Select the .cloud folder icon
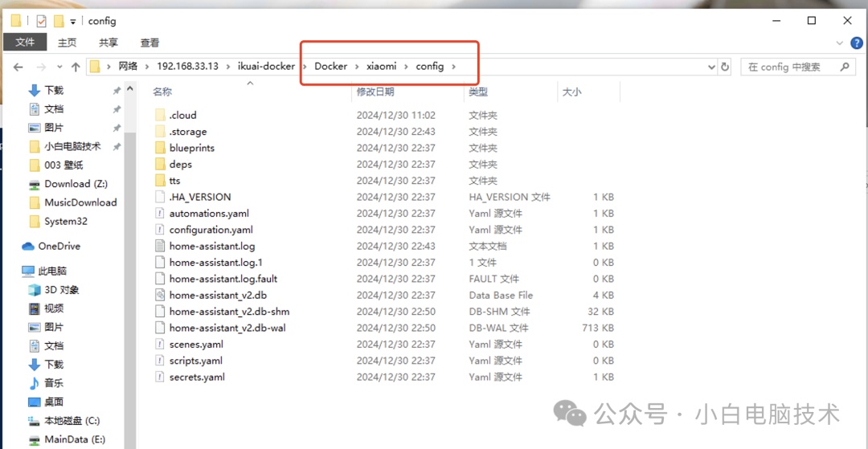 (x=160, y=115)
